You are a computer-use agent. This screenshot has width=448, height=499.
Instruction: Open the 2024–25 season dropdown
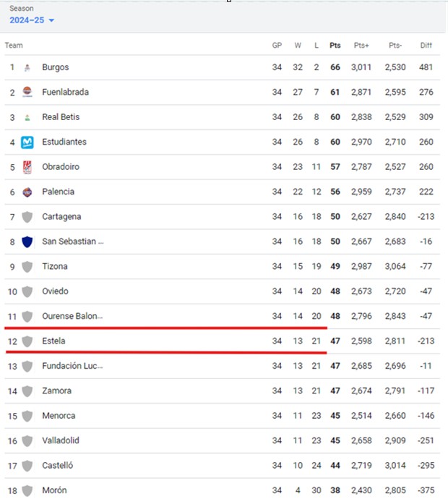point(32,20)
